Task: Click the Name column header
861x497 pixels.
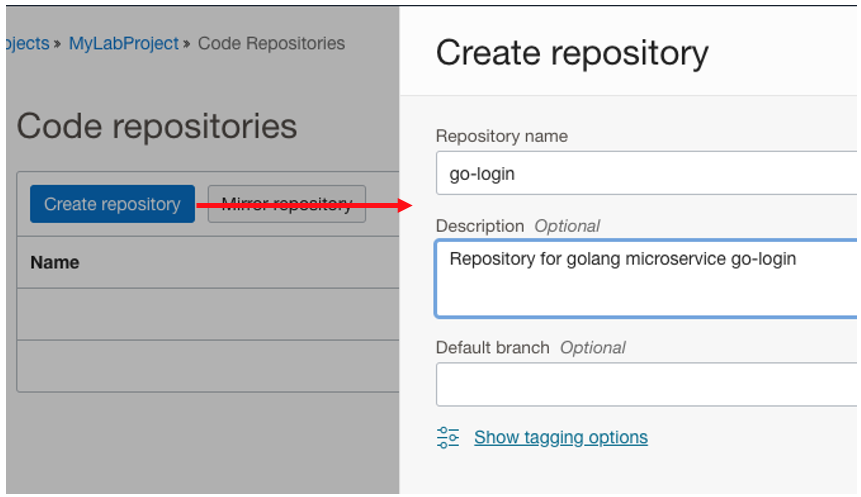Action: coord(55,263)
